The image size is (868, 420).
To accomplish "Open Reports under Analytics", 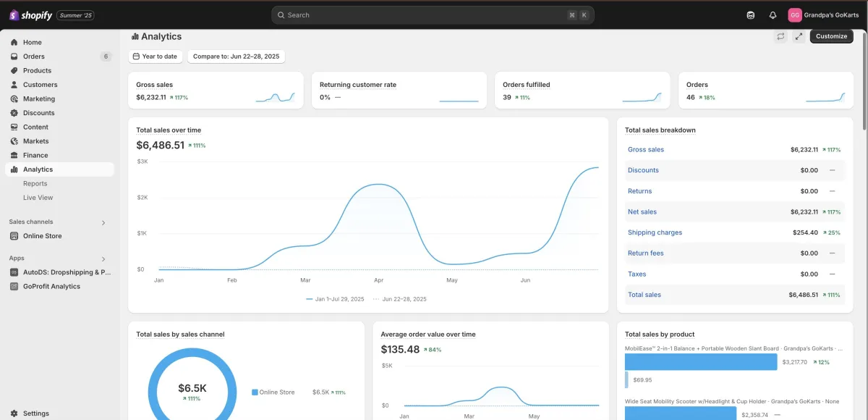I will pyautogui.click(x=35, y=184).
